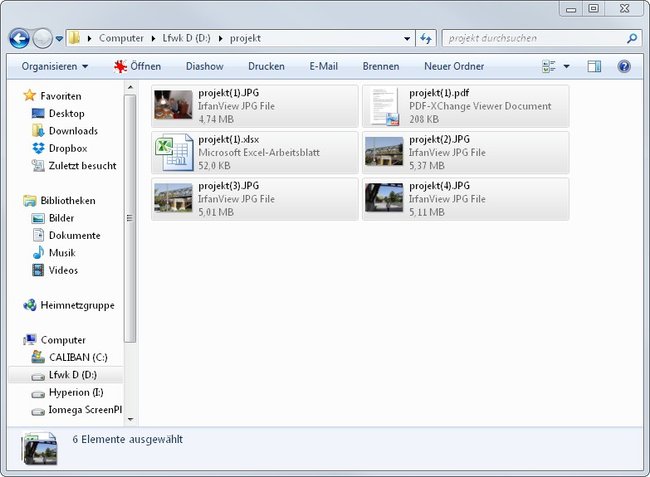Open drive CALIBAN (C:)
650x477 pixels.
pos(69,357)
